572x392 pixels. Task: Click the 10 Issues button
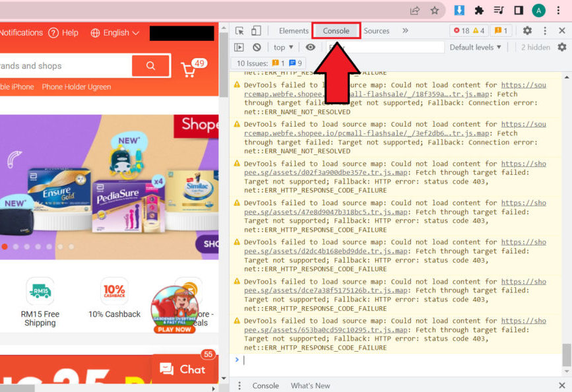[269, 63]
